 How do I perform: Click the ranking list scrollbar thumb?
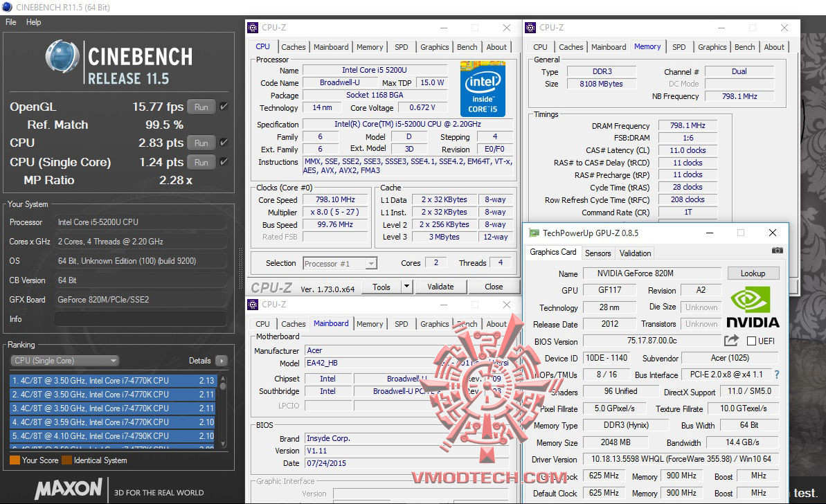click(223, 386)
